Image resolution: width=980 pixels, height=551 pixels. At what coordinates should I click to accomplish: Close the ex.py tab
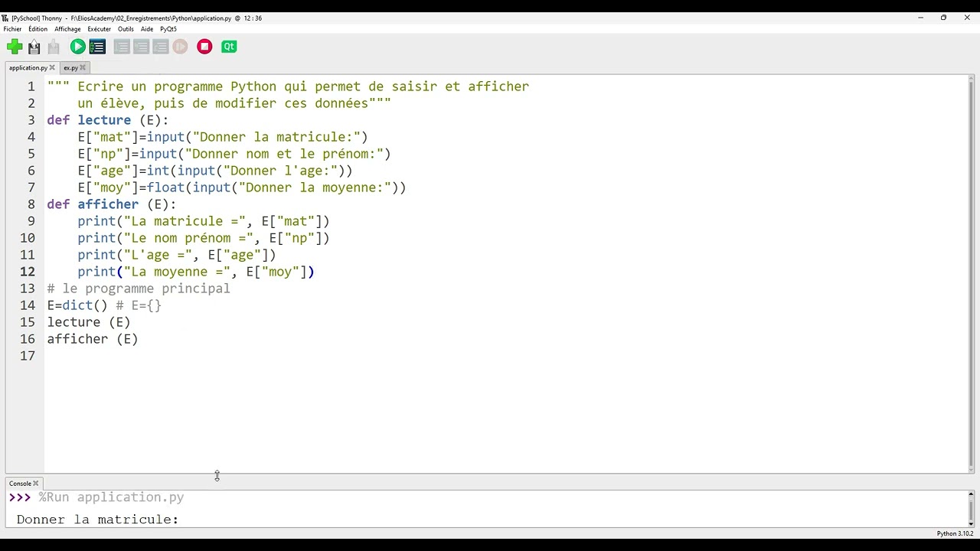83,68
